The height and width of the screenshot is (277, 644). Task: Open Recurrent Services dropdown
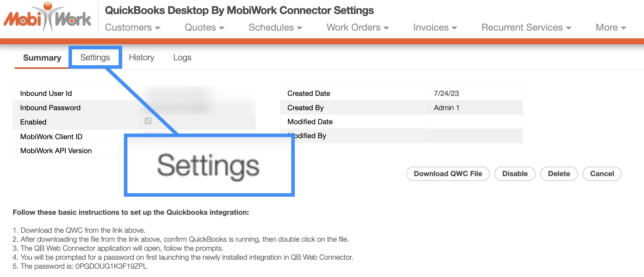(526, 28)
